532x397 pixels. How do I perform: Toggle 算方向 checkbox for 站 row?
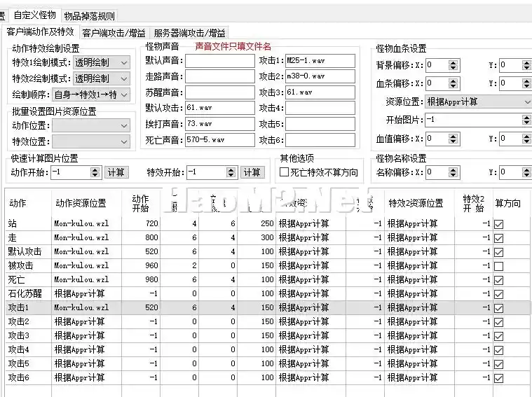click(x=499, y=224)
